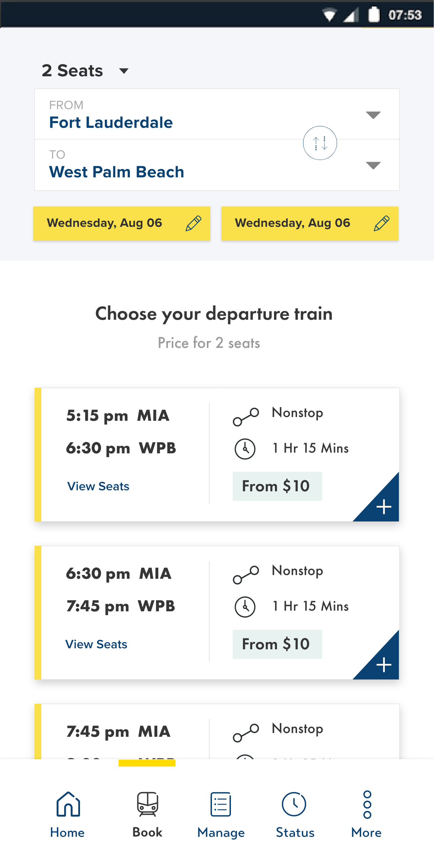Tap the pencil icon on the departure date
This screenshot has width=434, height=868.
pos(194,223)
